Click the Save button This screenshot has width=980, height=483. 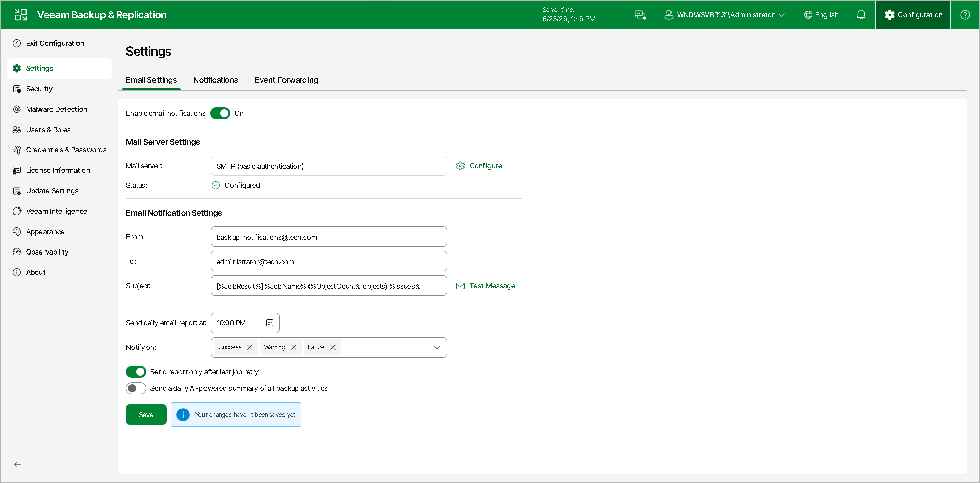146,415
